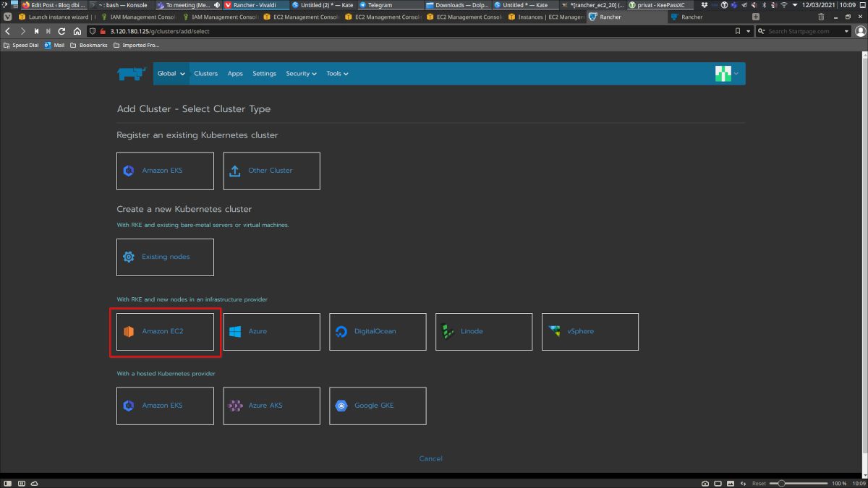Expand the Tools dropdown
Image resolution: width=868 pixels, height=488 pixels.
coord(337,74)
